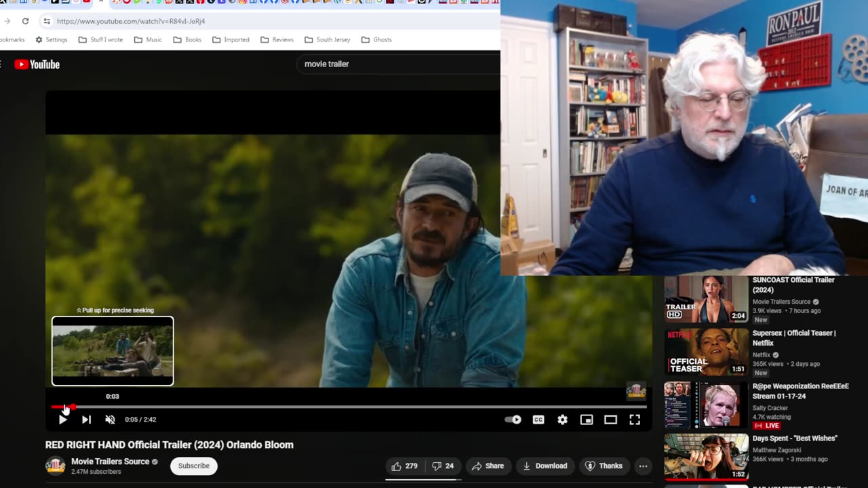The height and width of the screenshot is (488, 868).
Task: Click YouTube logo home link
Action: [37, 64]
